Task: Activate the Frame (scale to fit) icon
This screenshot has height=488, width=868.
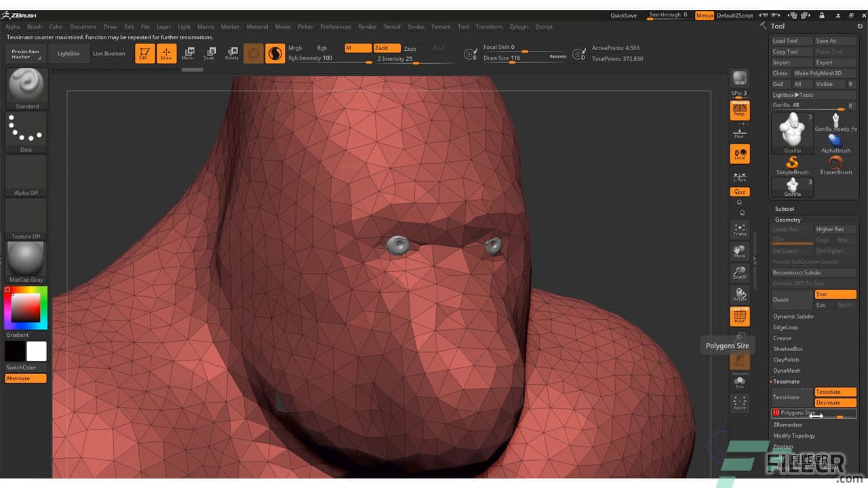Action: click(740, 229)
